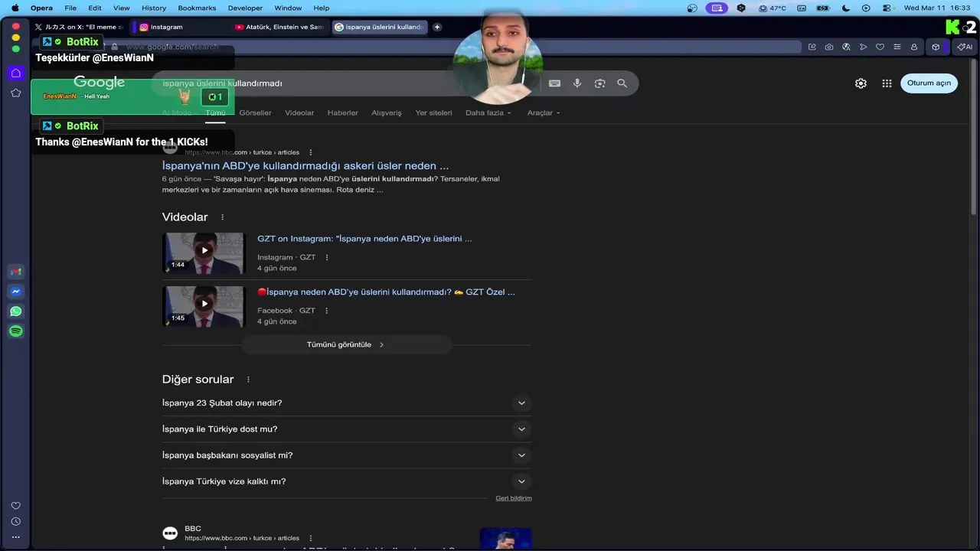Viewport: 980px width, 551px height.
Task: Open the on-screen keyboard icon
Action: 554,83
